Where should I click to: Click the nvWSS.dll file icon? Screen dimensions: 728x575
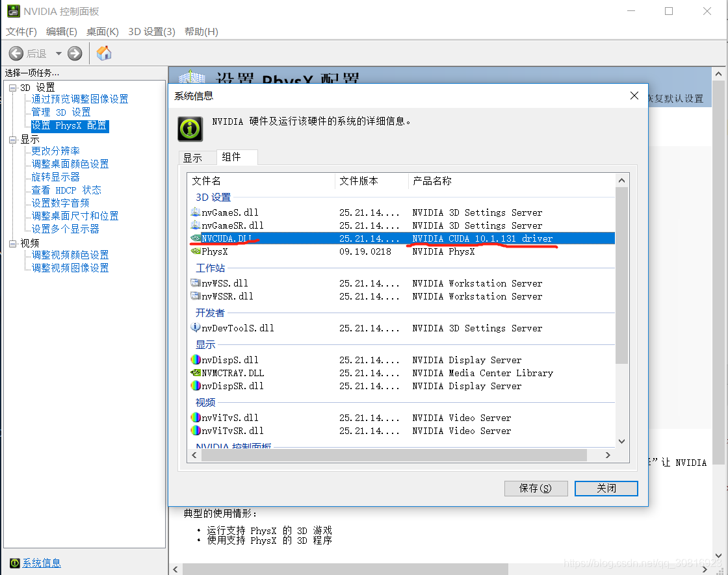[x=196, y=283]
